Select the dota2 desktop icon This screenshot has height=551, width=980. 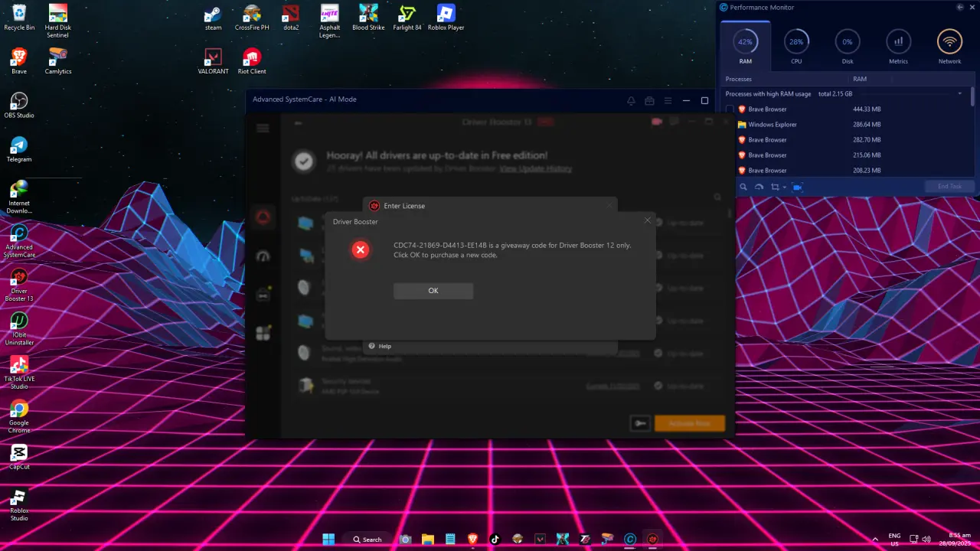click(290, 17)
